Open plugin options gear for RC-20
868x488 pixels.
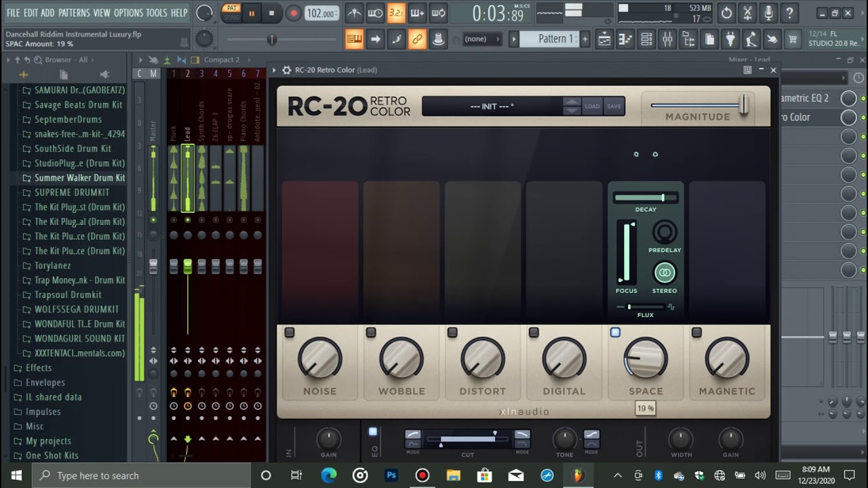[286, 70]
